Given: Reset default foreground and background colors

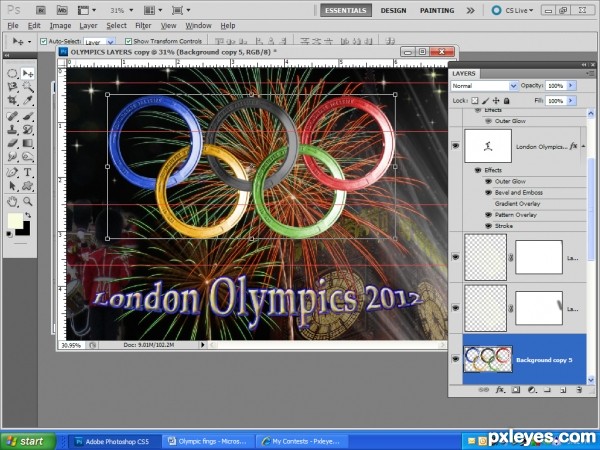Looking at the screenshot, I should coord(10,234).
